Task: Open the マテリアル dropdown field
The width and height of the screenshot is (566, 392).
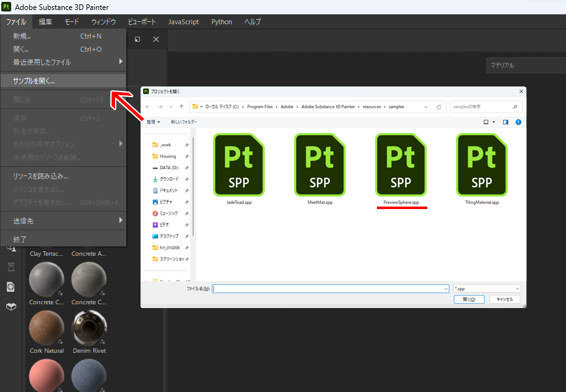Action: pos(526,65)
